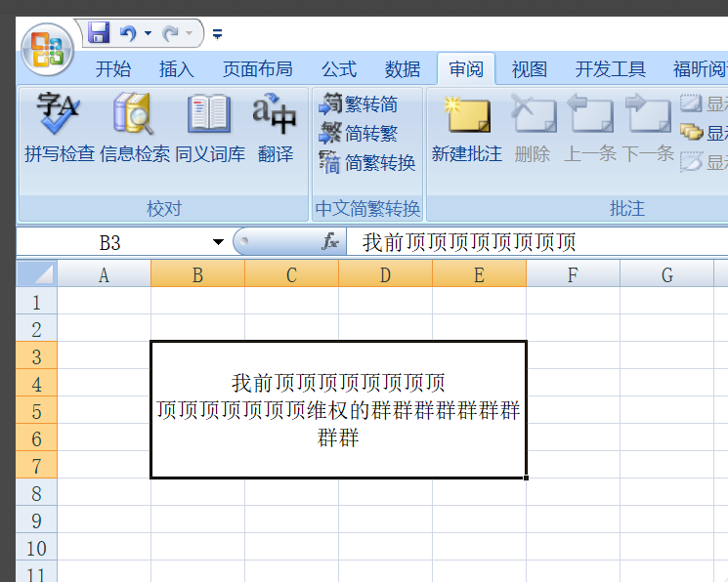
Task: Open the Undo history dropdown arrow
Action: [x=149, y=33]
